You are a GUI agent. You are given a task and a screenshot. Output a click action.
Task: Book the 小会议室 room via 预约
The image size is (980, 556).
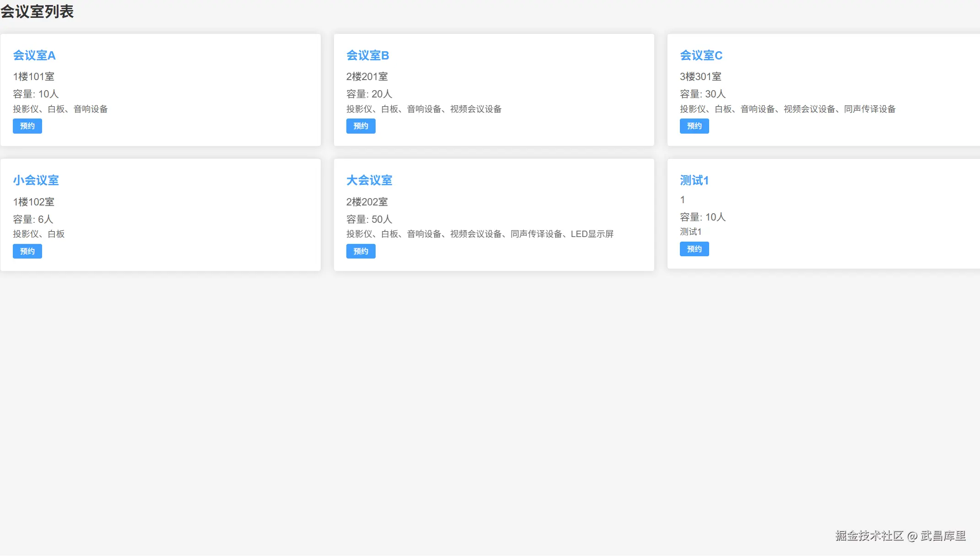tap(27, 251)
